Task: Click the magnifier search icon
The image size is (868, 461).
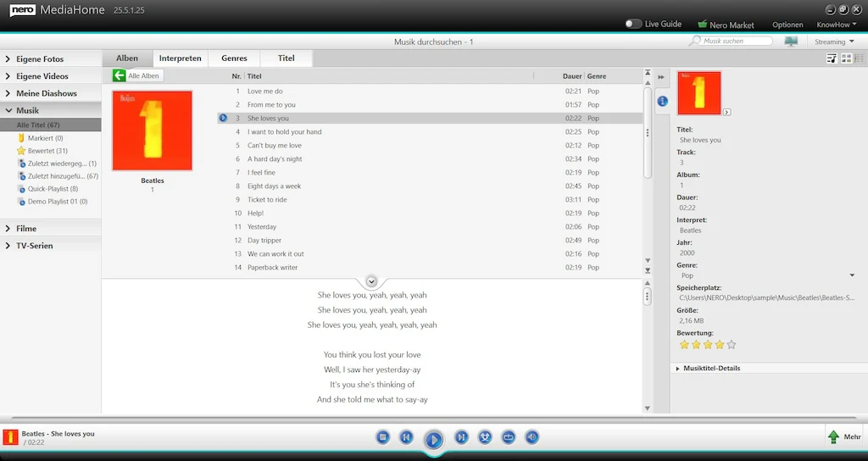Action: [x=695, y=41]
